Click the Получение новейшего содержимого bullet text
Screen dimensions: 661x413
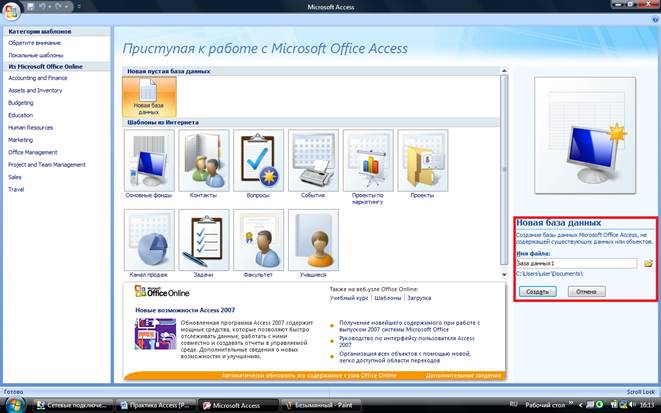coord(410,326)
